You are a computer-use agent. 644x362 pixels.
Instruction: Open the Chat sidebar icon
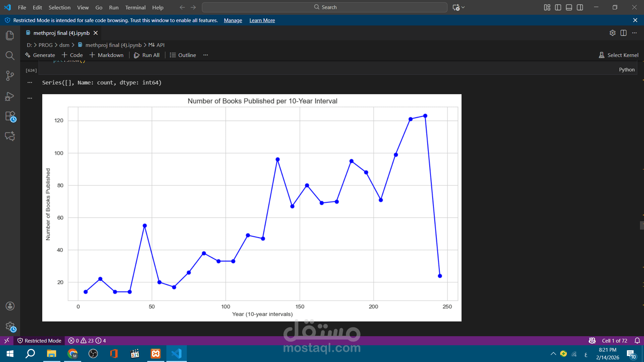10,136
